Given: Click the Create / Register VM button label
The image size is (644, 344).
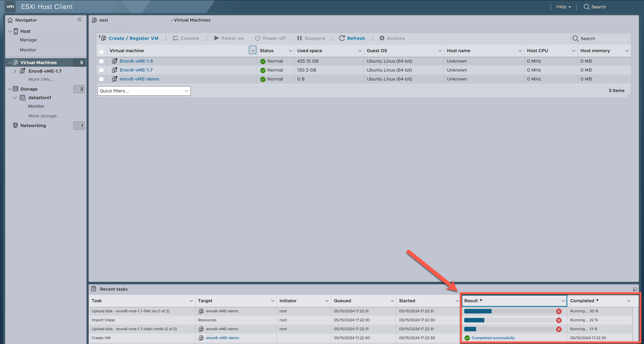Looking at the screenshot, I should click(x=133, y=38).
